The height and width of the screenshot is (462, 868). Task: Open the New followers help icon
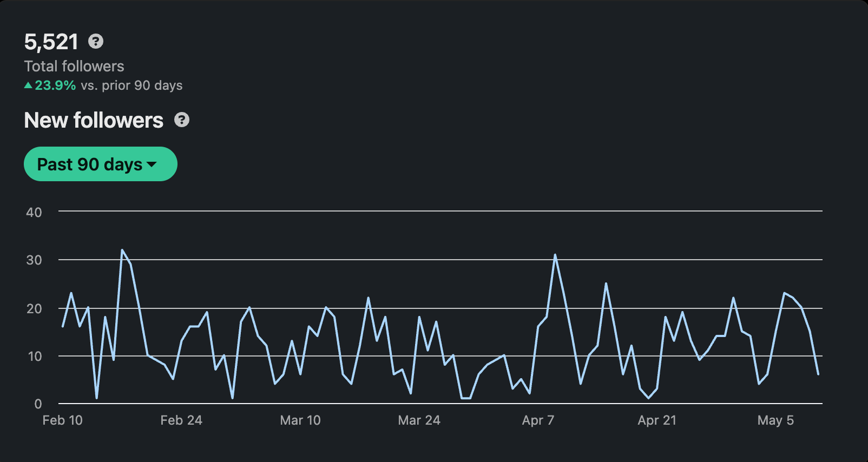pos(182,120)
